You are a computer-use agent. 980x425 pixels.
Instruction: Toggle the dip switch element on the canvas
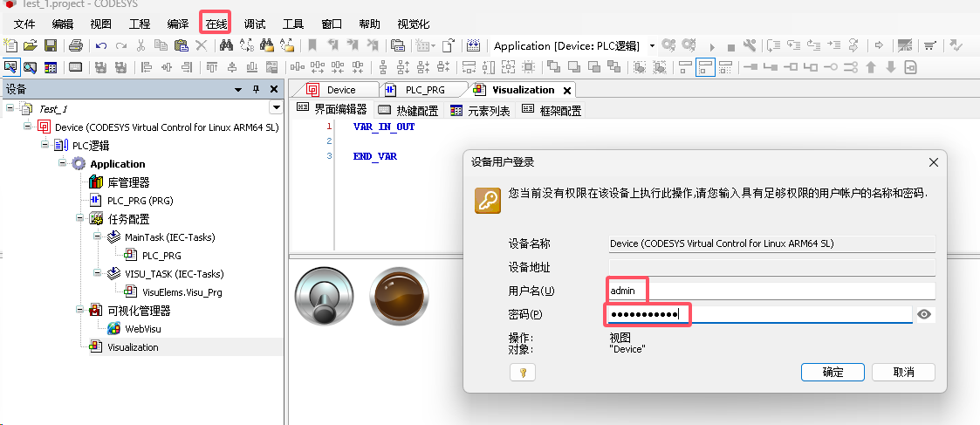click(325, 296)
